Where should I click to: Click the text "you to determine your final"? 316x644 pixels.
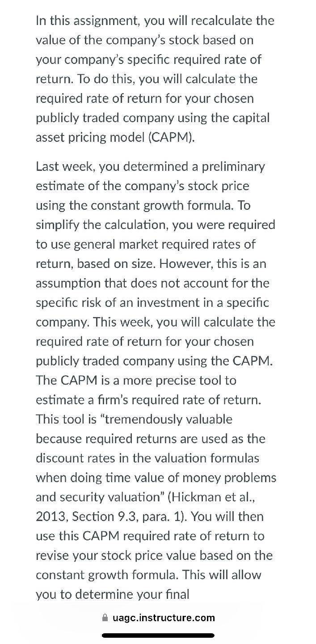pos(113,594)
